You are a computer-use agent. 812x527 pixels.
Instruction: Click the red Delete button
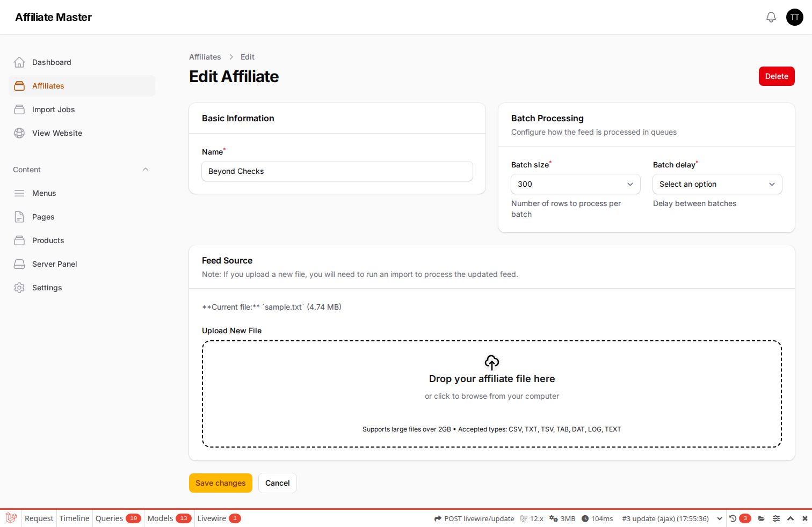click(x=777, y=76)
